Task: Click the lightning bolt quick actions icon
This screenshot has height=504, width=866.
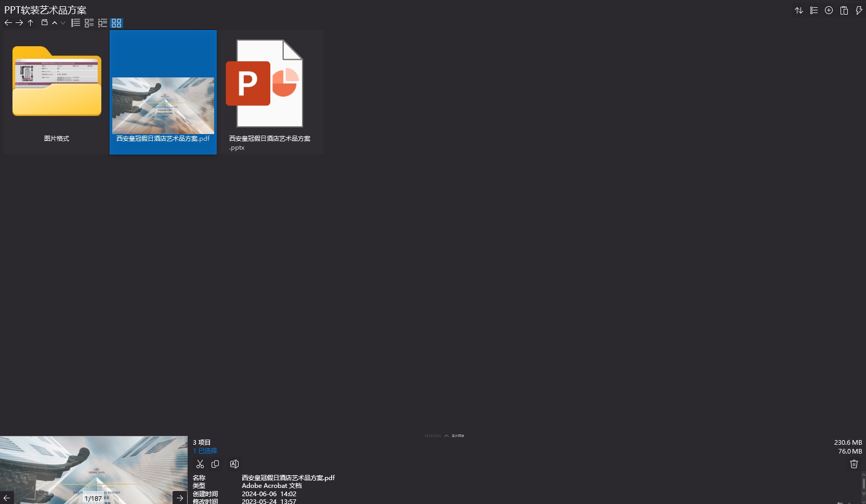Action: [x=859, y=10]
